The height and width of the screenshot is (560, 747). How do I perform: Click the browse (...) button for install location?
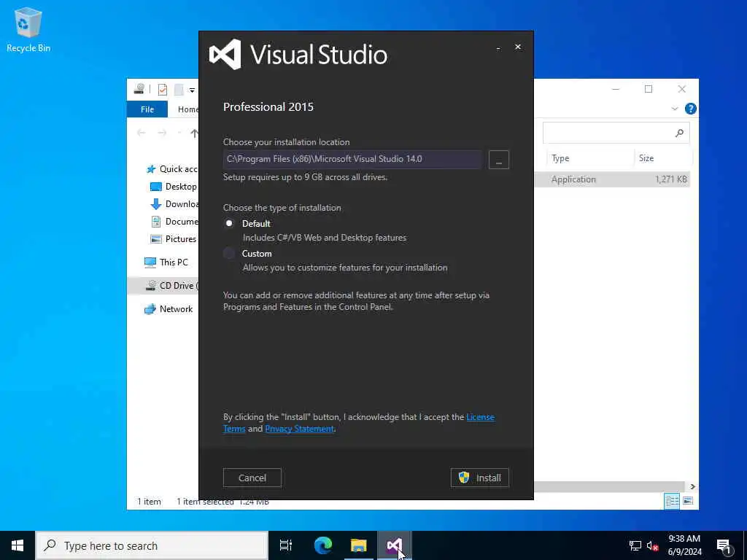coord(499,160)
